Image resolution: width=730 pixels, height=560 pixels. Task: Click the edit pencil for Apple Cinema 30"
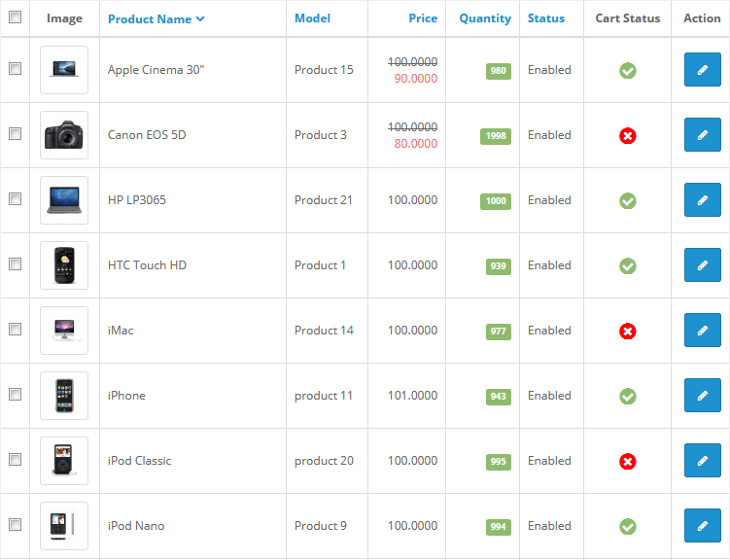point(702,69)
